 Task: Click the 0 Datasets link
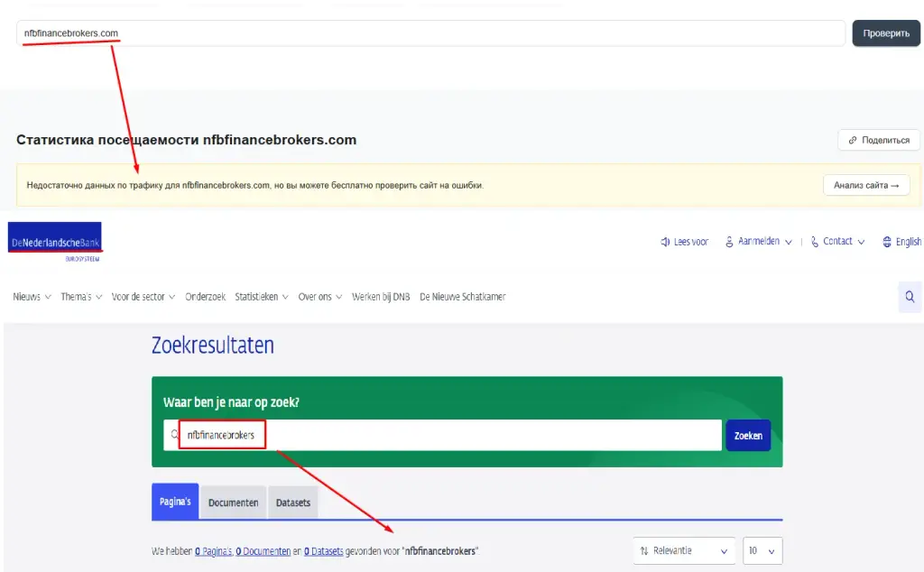[324, 551]
